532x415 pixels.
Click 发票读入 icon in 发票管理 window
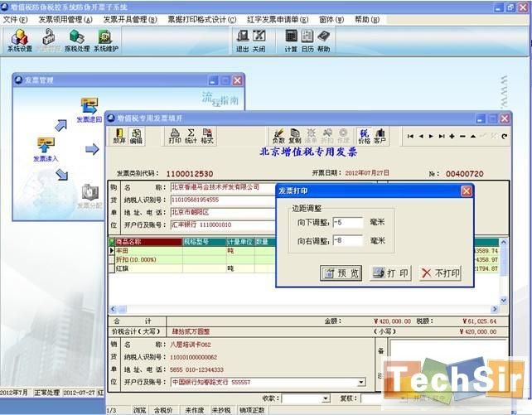(x=46, y=150)
